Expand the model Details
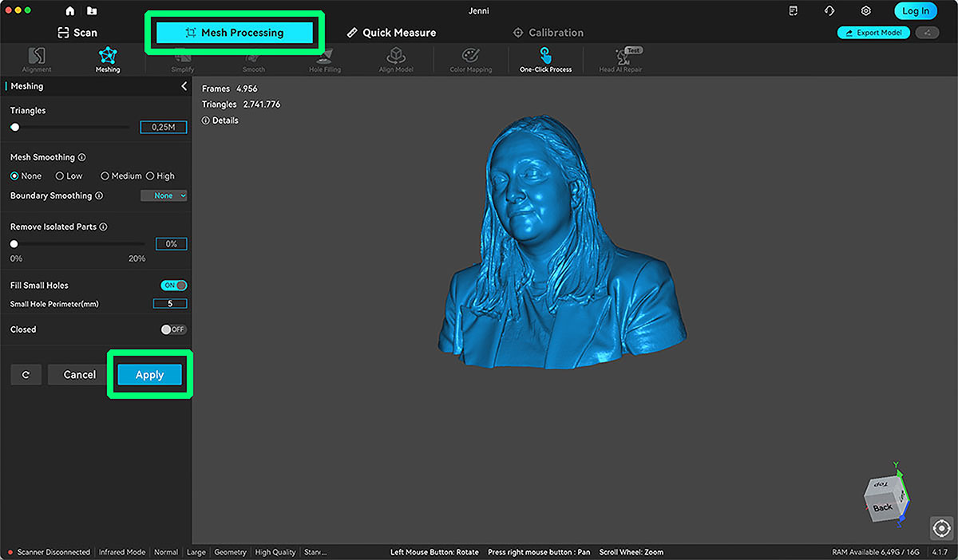The width and height of the screenshot is (958, 560). point(220,120)
